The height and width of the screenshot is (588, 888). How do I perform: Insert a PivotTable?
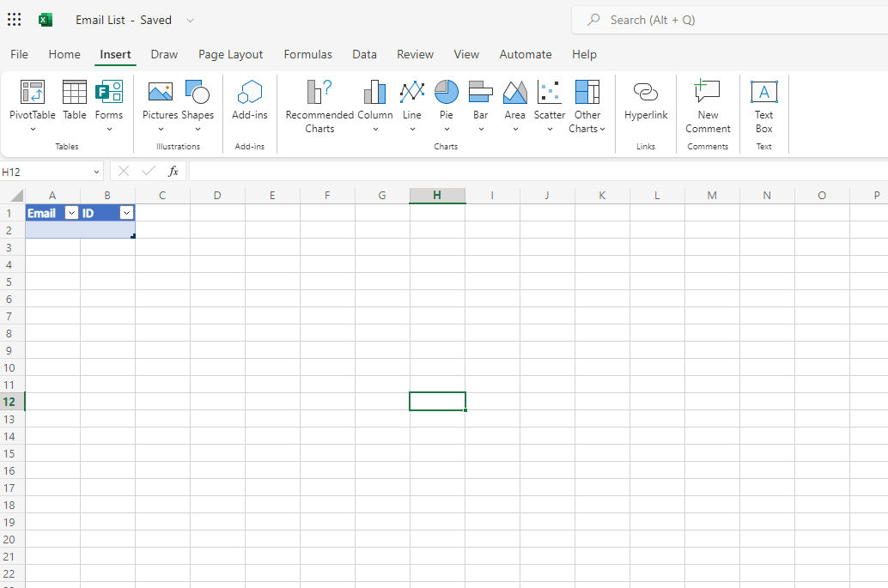coord(32,103)
